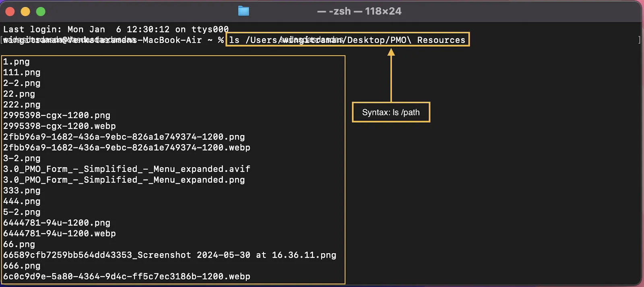
Task: Select file name '5-2.png'
Action: tap(22, 212)
